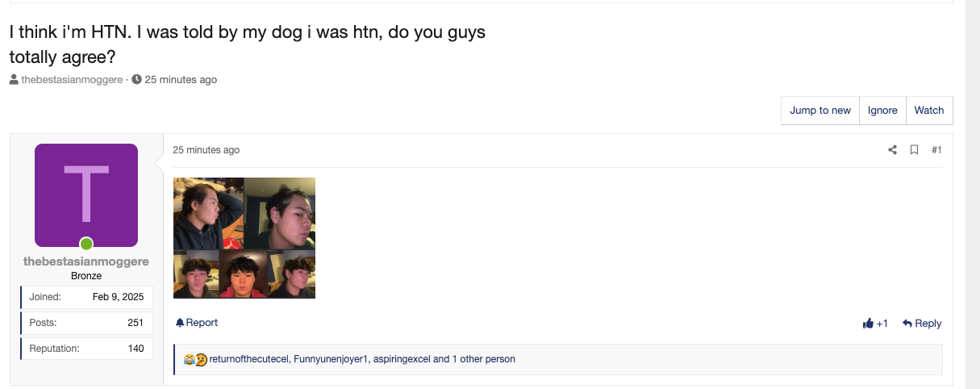
Task: Click the page vertical scrollbar
Action: pos(973,194)
